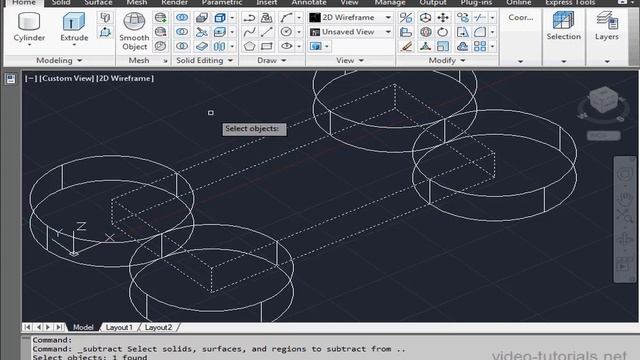Open the 2D Wireframe visual style dropdown
Screen dimensions: 640x360
(350, 18)
